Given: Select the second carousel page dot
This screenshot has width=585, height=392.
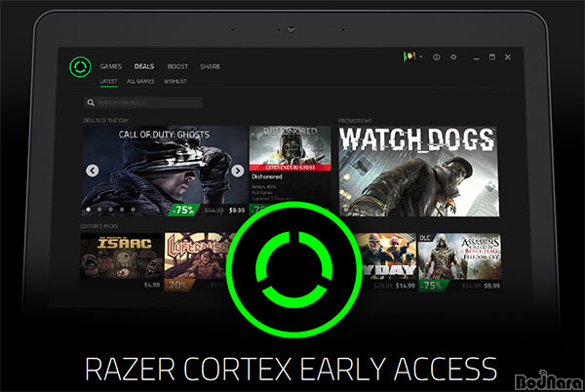Looking at the screenshot, I should tap(99, 210).
